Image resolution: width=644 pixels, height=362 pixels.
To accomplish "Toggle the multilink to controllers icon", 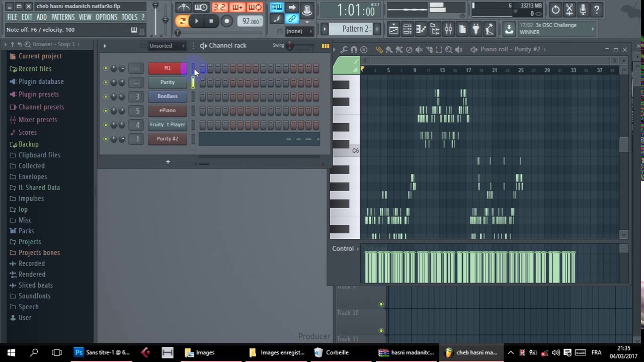I will (x=292, y=19).
